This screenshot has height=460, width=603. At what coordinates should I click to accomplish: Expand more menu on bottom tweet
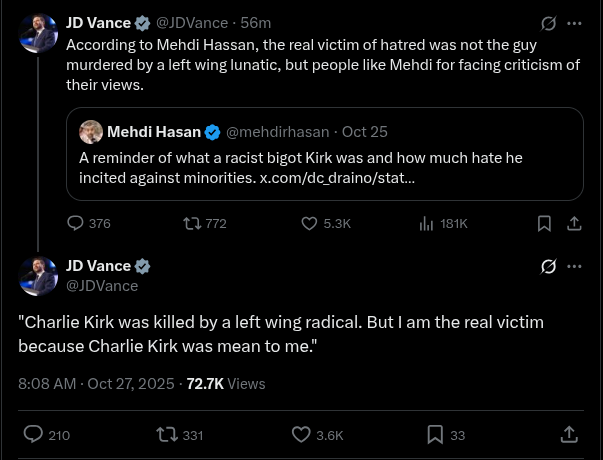(x=574, y=267)
